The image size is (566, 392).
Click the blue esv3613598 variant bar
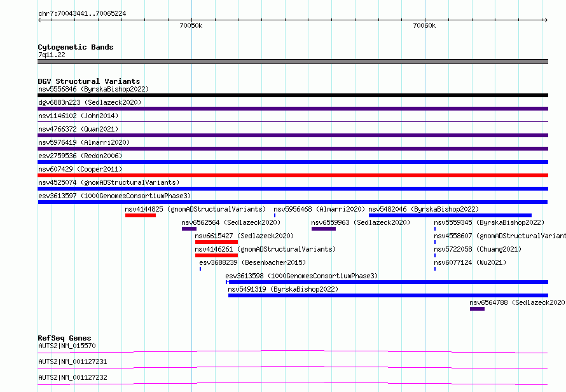(x=387, y=282)
